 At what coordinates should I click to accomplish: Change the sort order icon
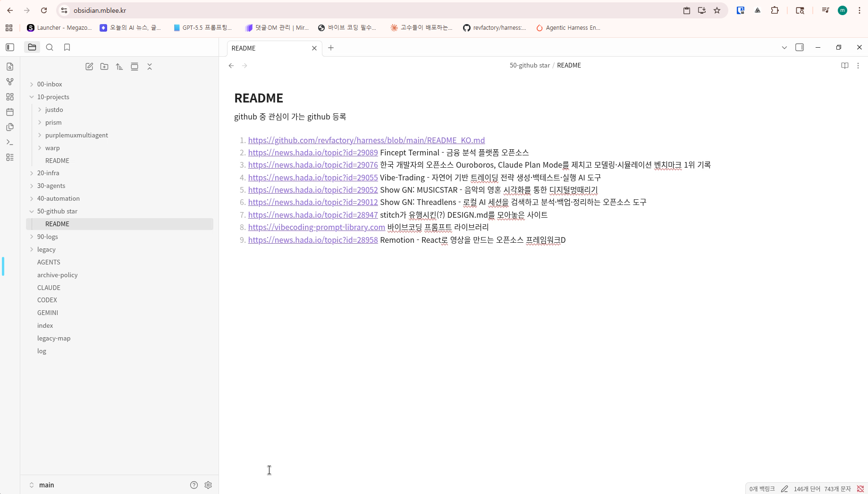click(x=119, y=67)
